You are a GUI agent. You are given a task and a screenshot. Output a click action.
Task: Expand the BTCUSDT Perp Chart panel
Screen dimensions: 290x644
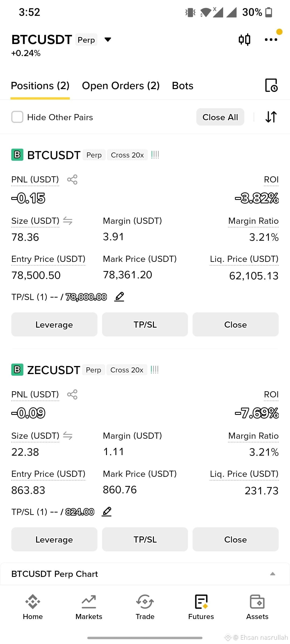pyautogui.click(x=273, y=574)
